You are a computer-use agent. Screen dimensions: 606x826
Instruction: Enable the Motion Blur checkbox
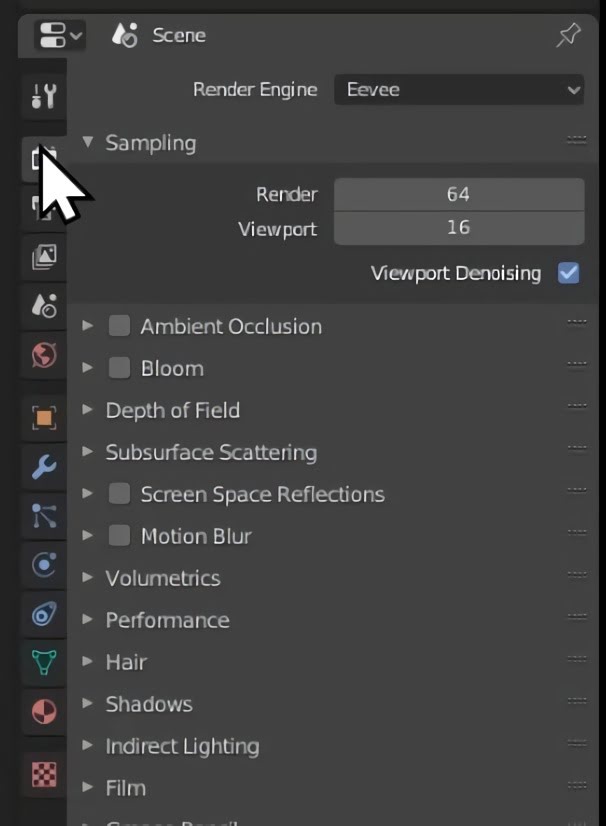pos(118,535)
